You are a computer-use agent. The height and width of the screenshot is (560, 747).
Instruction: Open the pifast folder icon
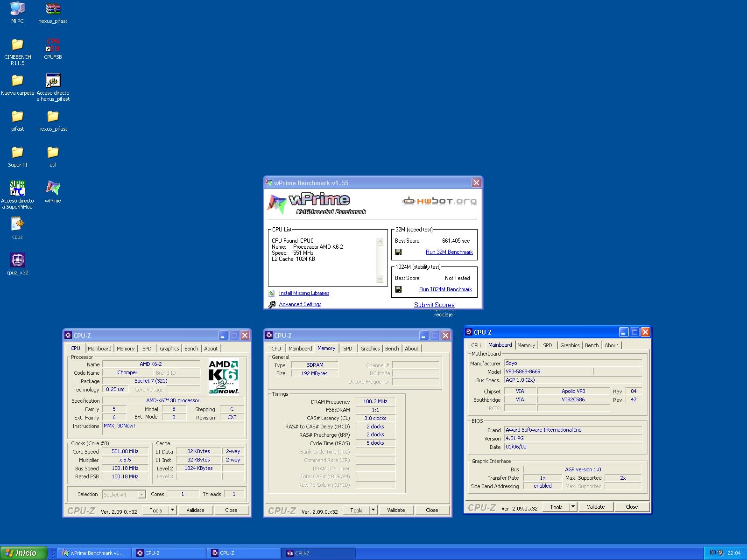pos(17,116)
